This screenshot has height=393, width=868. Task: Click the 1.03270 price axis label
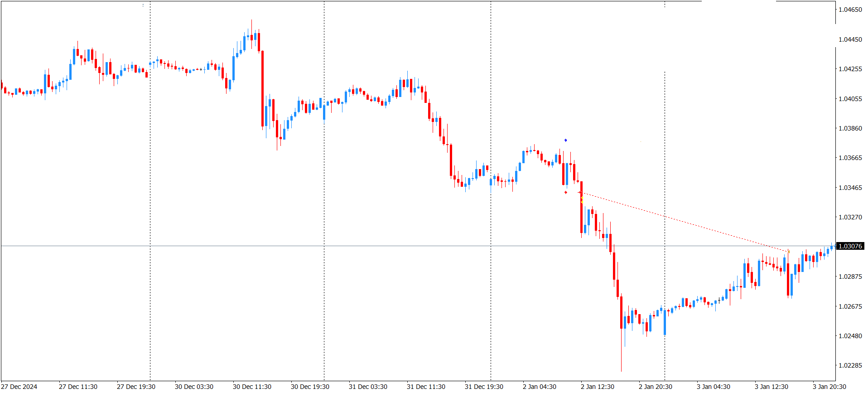click(850, 217)
